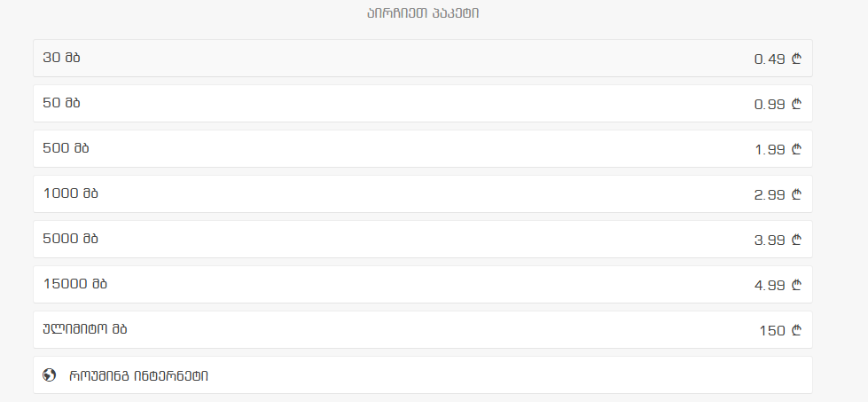Click the 1.99 price amount

click(x=770, y=150)
